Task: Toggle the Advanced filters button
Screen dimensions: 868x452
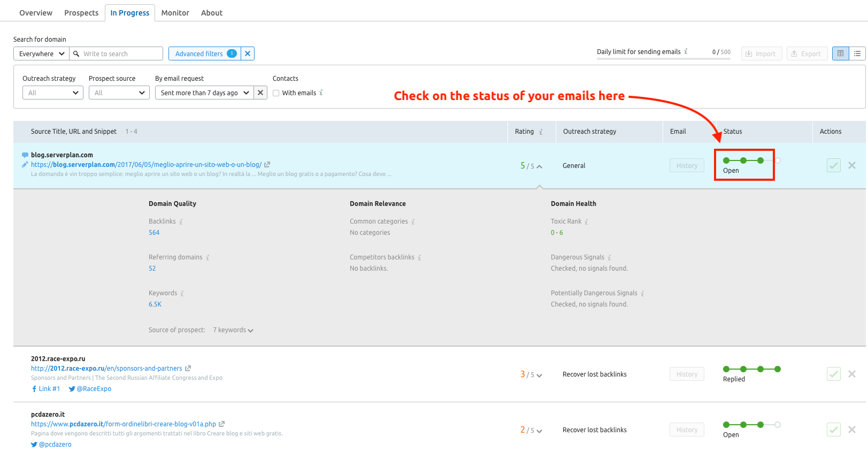Action: click(204, 53)
